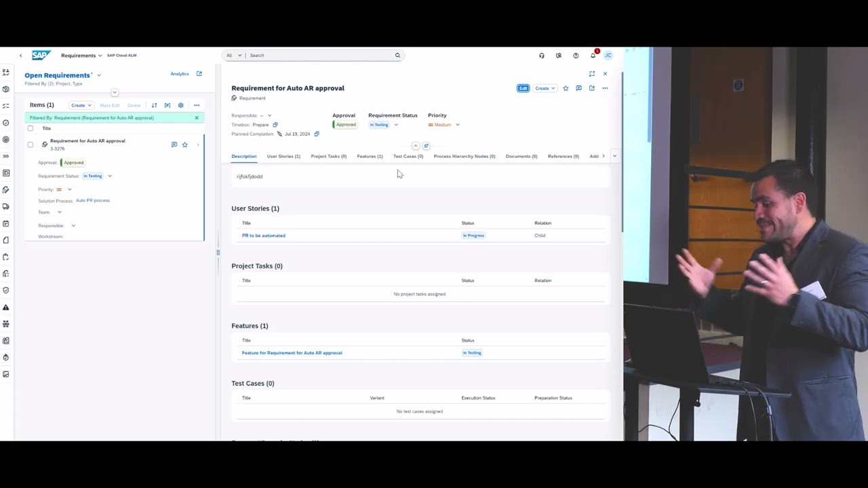Toggle favorite star in the detail header
The image size is (868, 488).
[566, 88]
